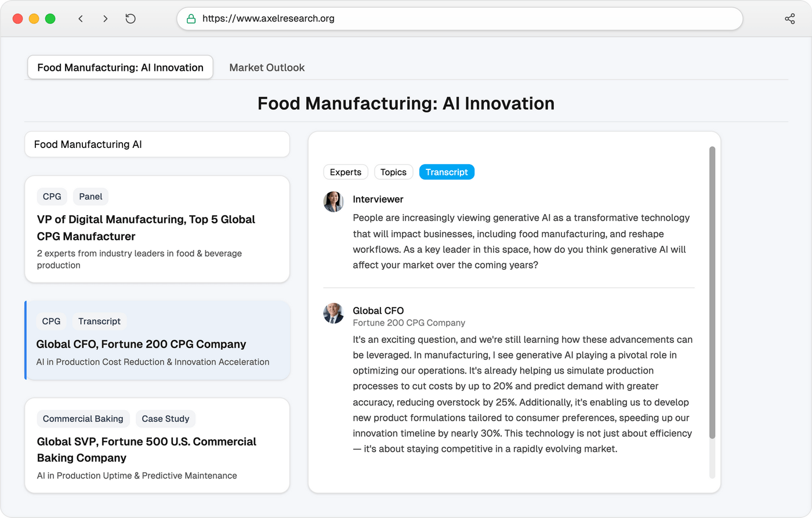Select the Transcript pill
The height and width of the screenshot is (518, 812).
tap(447, 172)
